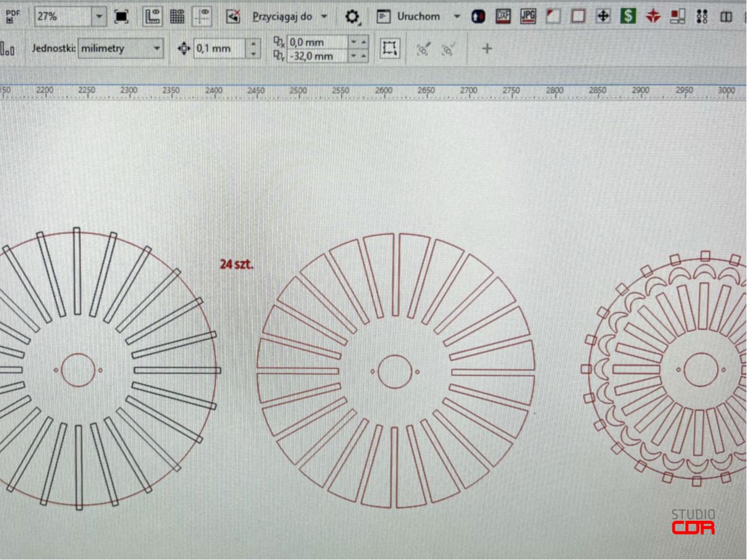Click the full-screen preview icon
Screen dimensions: 747x560
[x=121, y=17]
